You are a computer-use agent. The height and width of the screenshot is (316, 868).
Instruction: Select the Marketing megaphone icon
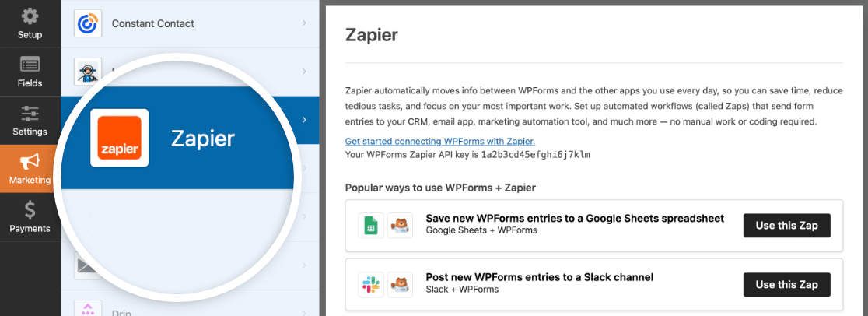30,162
